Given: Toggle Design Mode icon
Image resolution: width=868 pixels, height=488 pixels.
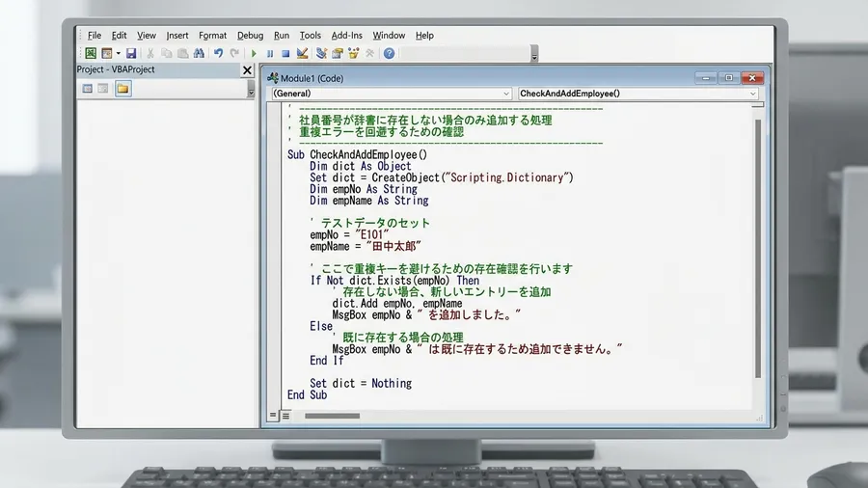Looking at the screenshot, I should click(x=302, y=53).
